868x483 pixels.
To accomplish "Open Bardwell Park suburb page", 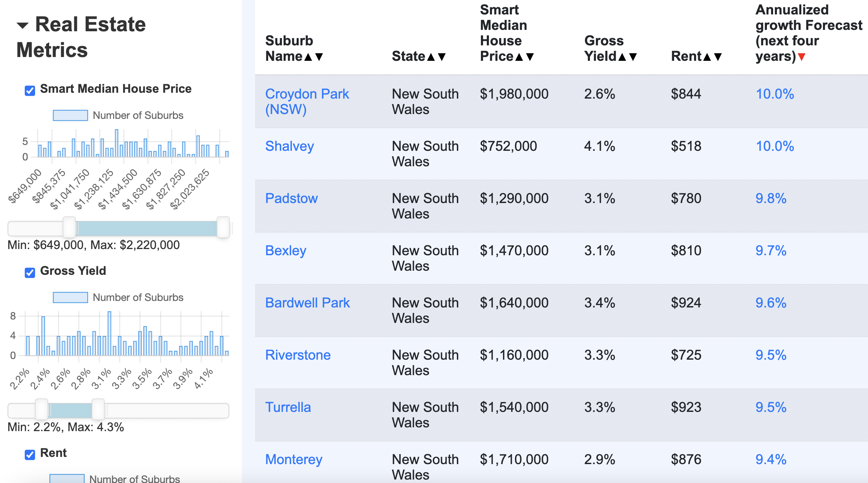I will [x=307, y=303].
